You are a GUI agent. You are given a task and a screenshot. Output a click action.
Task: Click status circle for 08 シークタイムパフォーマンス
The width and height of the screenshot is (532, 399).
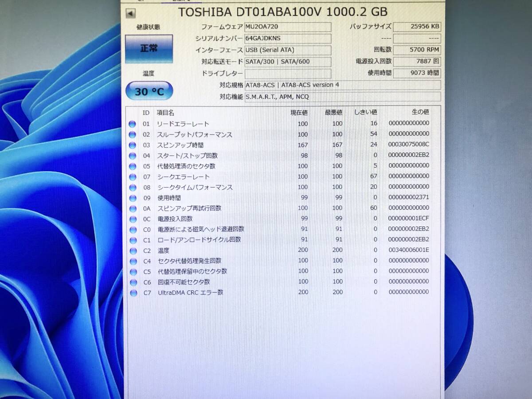pos(132,188)
